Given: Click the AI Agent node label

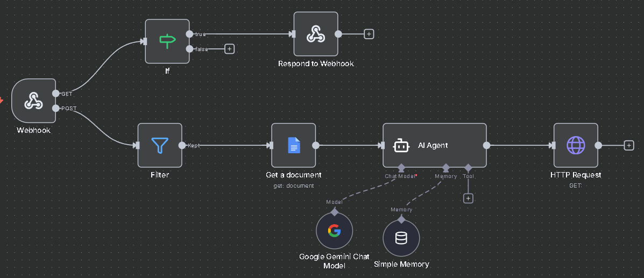Looking at the screenshot, I should tap(433, 145).
